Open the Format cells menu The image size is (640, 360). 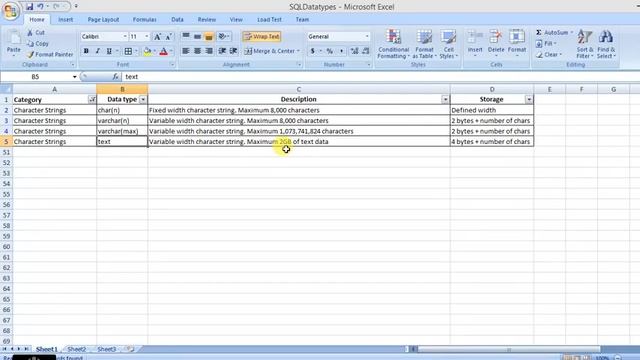click(517, 44)
